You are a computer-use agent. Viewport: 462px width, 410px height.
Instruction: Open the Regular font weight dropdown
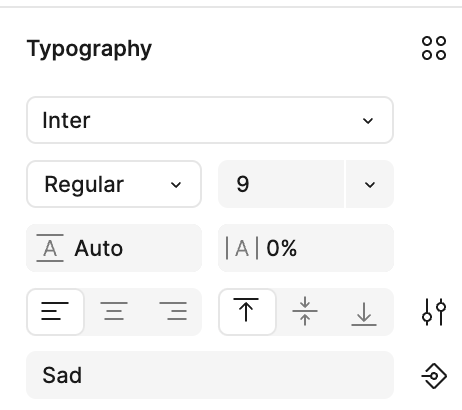click(x=114, y=184)
